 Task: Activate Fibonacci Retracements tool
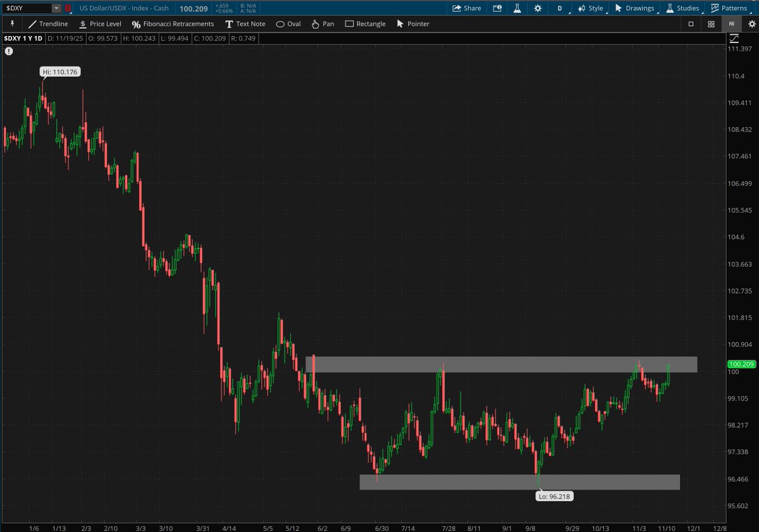tap(173, 24)
